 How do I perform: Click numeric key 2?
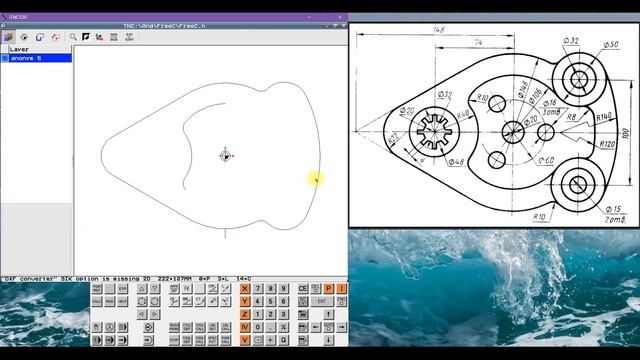pyautogui.click(x=270, y=314)
